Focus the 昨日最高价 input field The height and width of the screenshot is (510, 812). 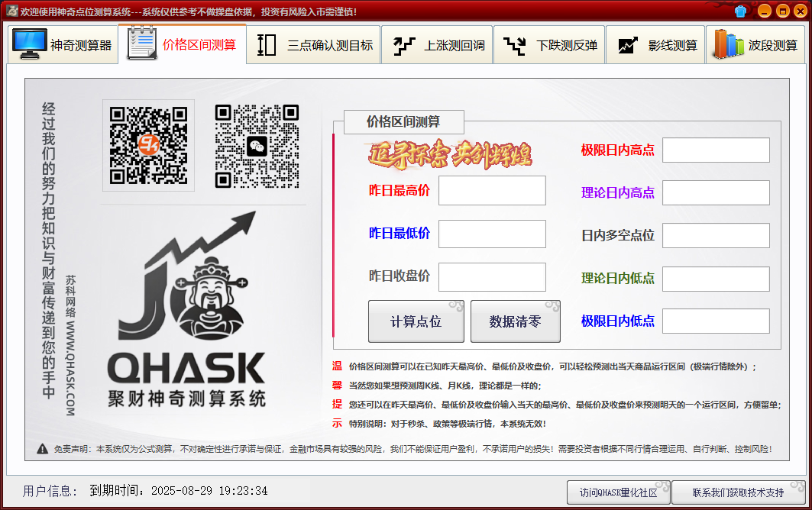point(492,190)
